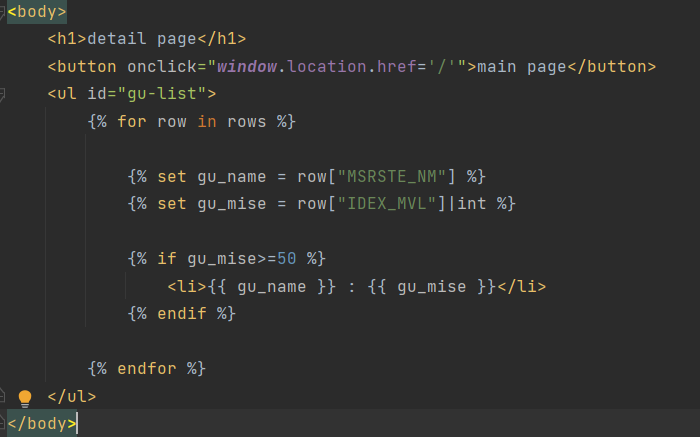
Task: Click the 'for' keyword in loop
Action: coord(132,121)
